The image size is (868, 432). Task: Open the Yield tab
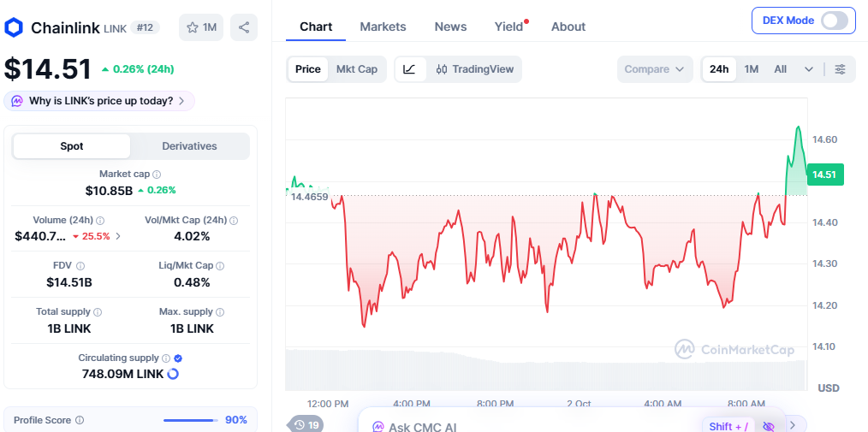[508, 27]
